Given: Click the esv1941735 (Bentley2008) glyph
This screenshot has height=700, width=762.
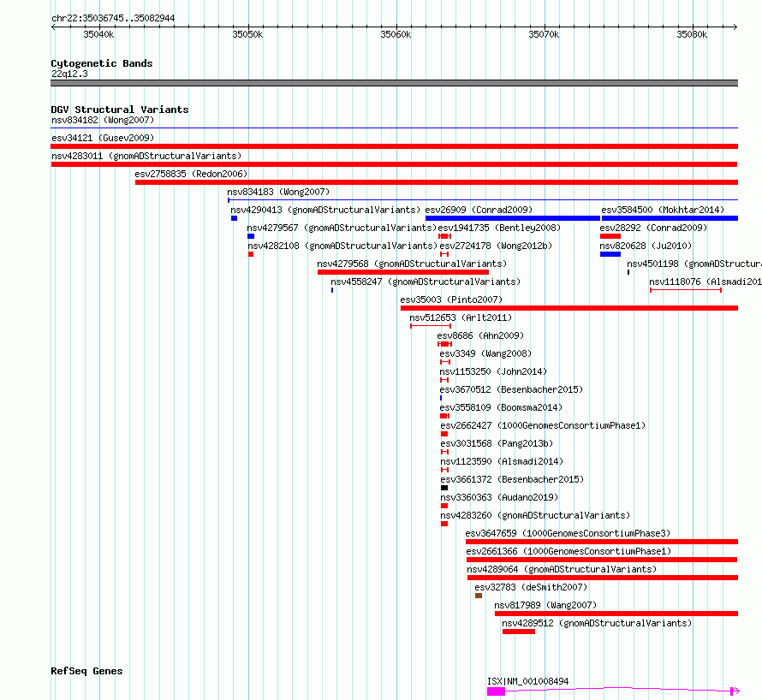Looking at the screenshot, I should click(x=444, y=236).
